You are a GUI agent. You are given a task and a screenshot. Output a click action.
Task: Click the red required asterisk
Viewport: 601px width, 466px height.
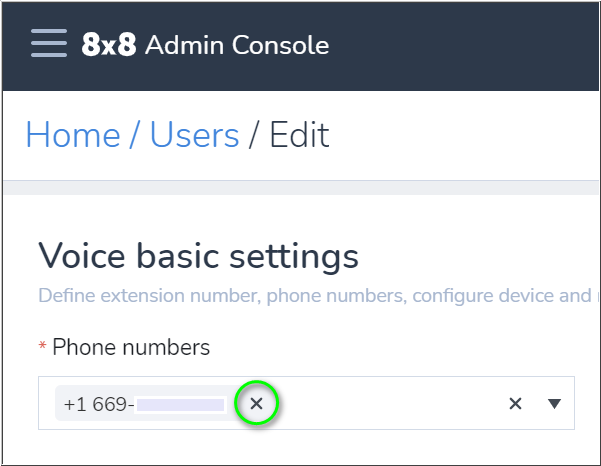tap(43, 346)
